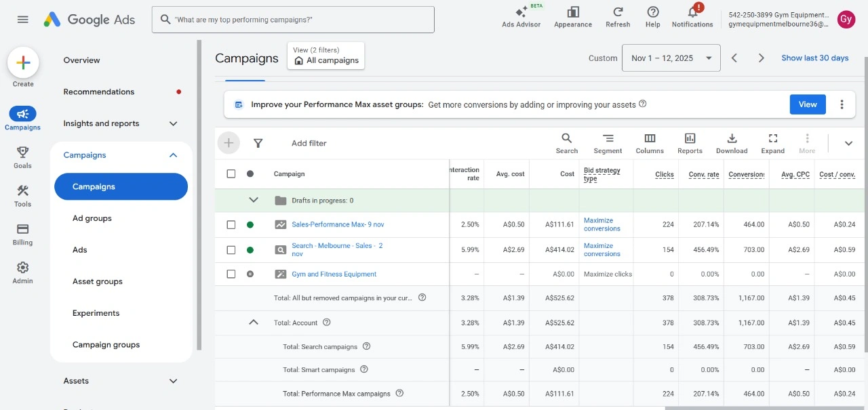This screenshot has height=410, width=868.
Task: Open Tools in the left rail
Action: tap(22, 196)
